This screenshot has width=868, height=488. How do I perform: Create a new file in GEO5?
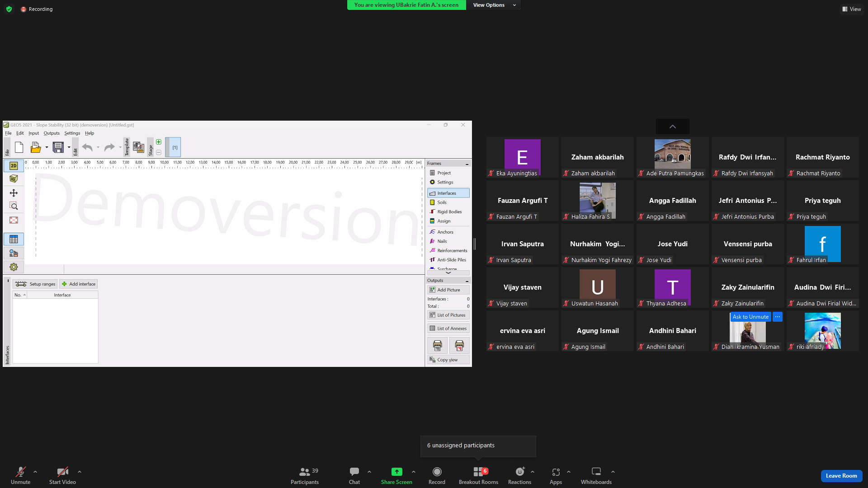[19, 147]
